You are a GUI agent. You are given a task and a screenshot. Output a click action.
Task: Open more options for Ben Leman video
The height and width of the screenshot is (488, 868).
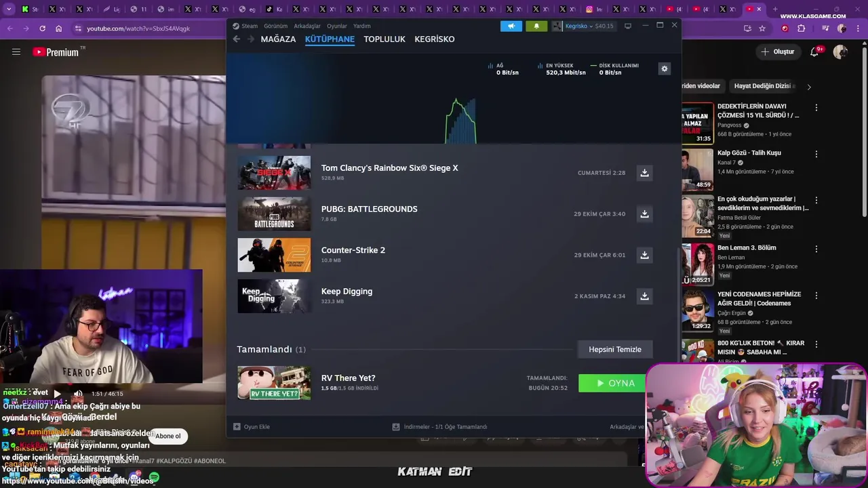coord(816,249)
